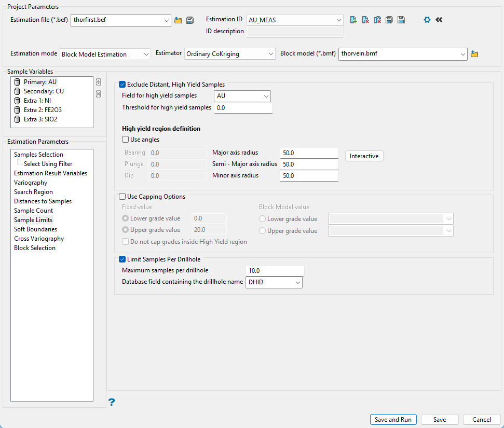Open the Cross Variography parameters page
Image resolution: width=504 pixels, height=428 pixels.
[x=39, y=239]
